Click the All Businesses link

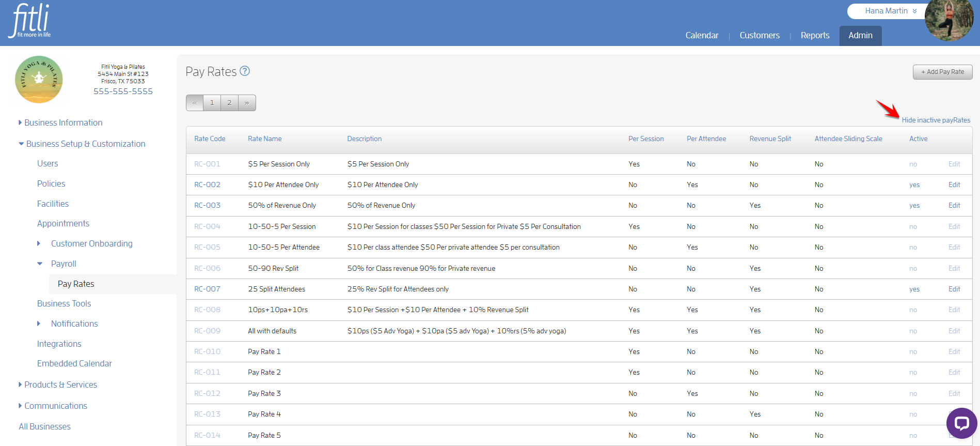coord(45,426)
